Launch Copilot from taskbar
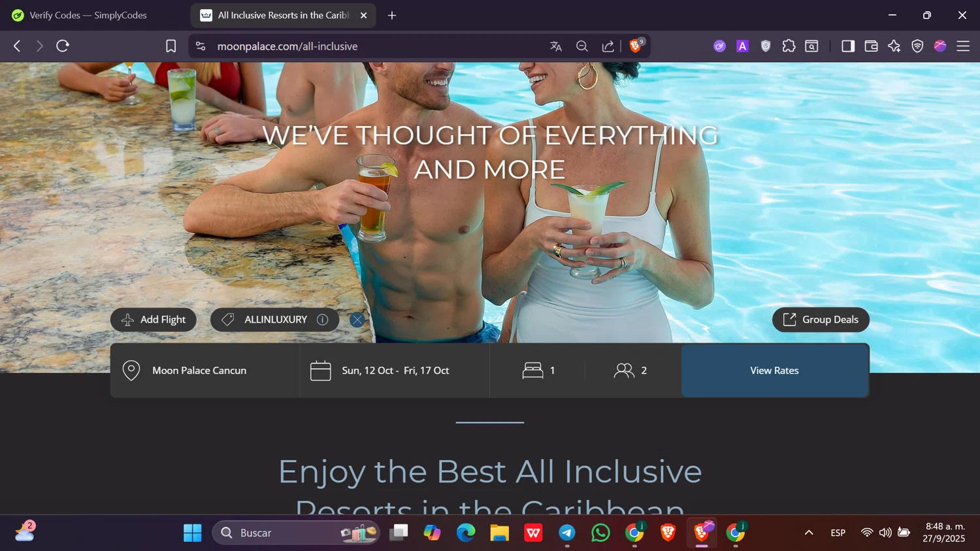 (x=433, y=533)
